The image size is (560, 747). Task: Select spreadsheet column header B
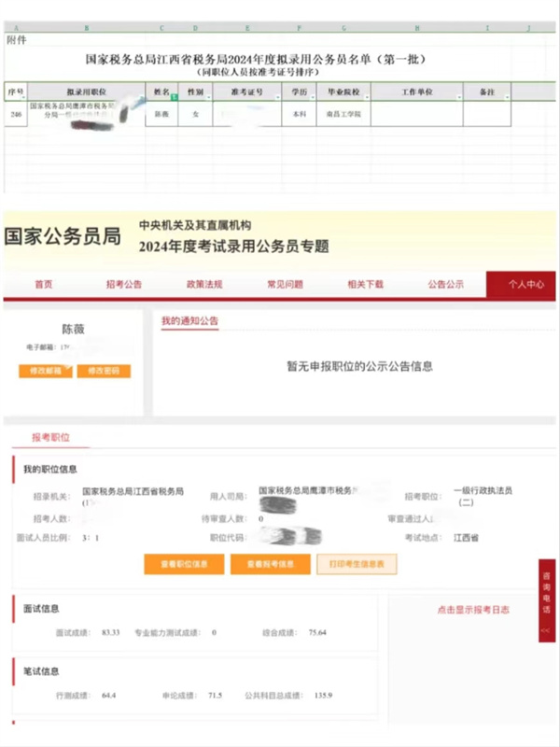pyautogui.click(x=86, y=28)
